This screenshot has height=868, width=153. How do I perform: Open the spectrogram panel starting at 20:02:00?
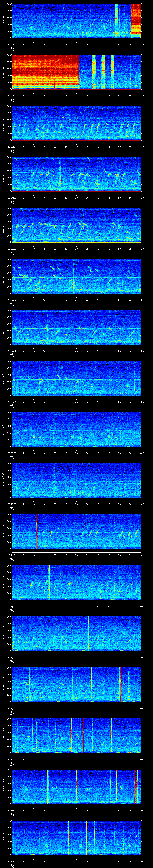point(77,72)
